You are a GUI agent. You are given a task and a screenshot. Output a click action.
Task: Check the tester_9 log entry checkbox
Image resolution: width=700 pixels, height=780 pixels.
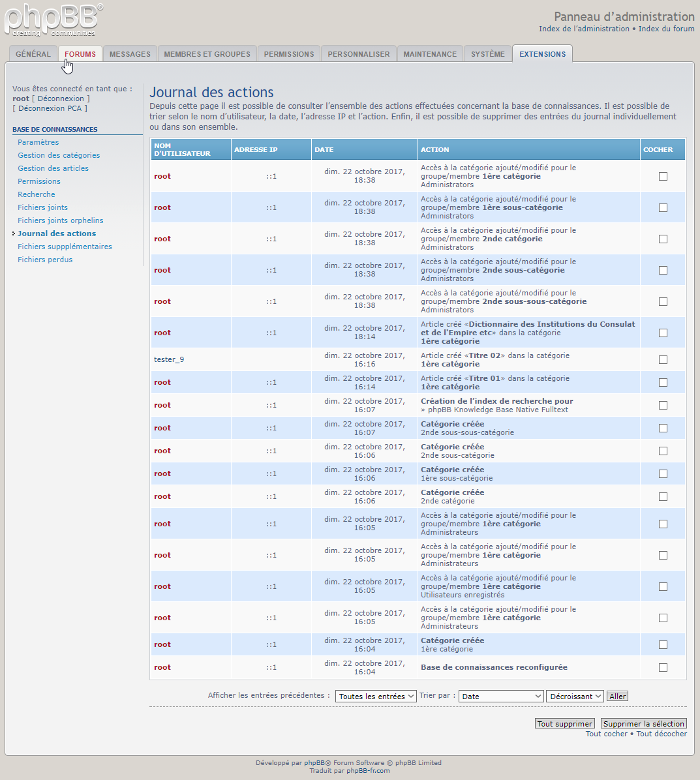coord(663,359)
